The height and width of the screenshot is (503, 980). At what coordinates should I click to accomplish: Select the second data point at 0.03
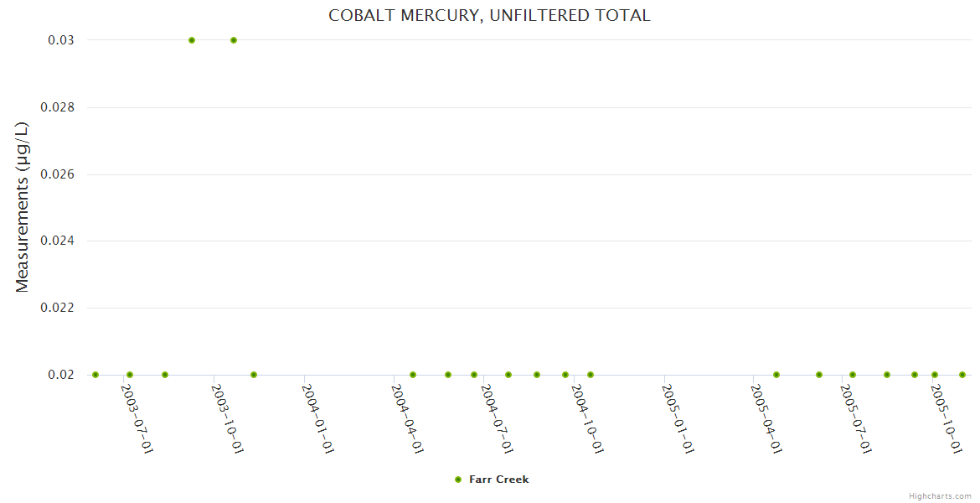pyautogui.click(x=234, y=40)
